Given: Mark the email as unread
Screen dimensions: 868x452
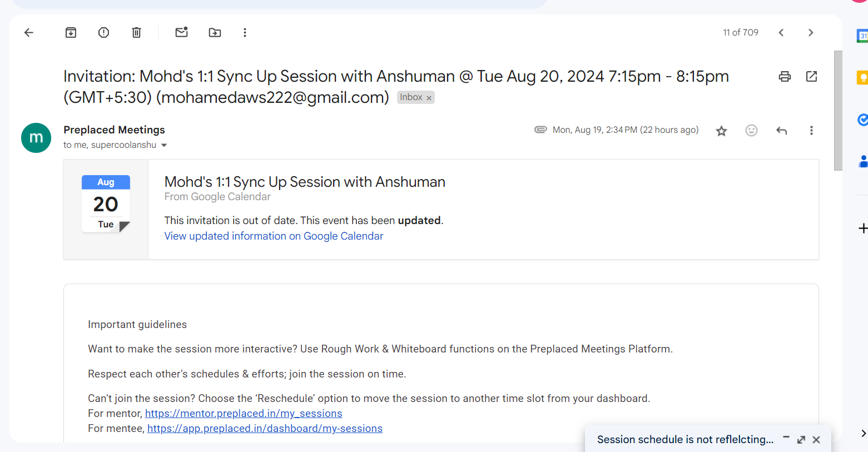Looking at the screenshot, I should pyautogui.click(x=181, y=33).
